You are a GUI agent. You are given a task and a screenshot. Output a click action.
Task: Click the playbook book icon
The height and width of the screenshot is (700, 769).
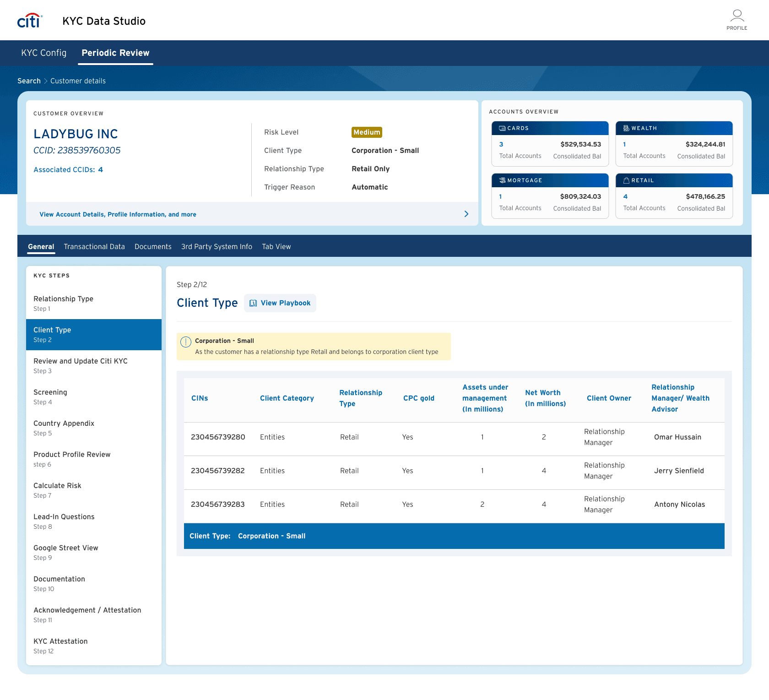pos(253,303)
